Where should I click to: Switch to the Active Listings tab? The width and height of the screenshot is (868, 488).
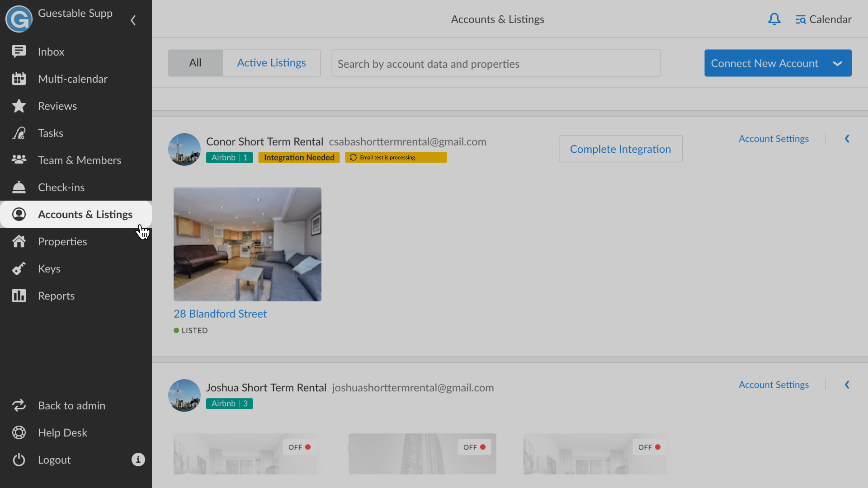click(271, 63)
